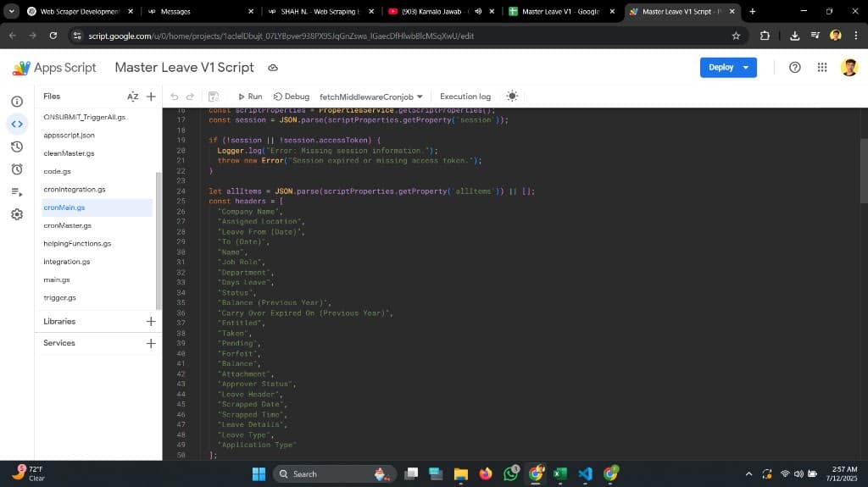Open the Google apps grid icon
The image size is (868, 487).
click(822, 68)
